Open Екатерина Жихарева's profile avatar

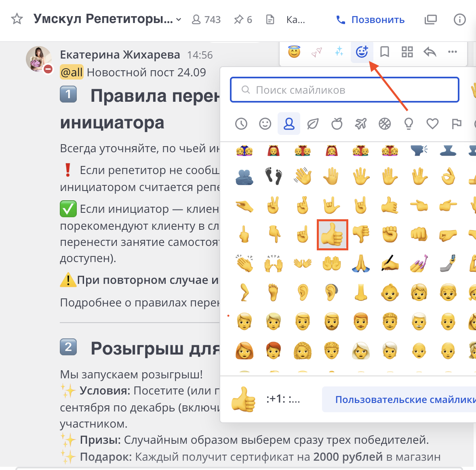coord(38,59)
